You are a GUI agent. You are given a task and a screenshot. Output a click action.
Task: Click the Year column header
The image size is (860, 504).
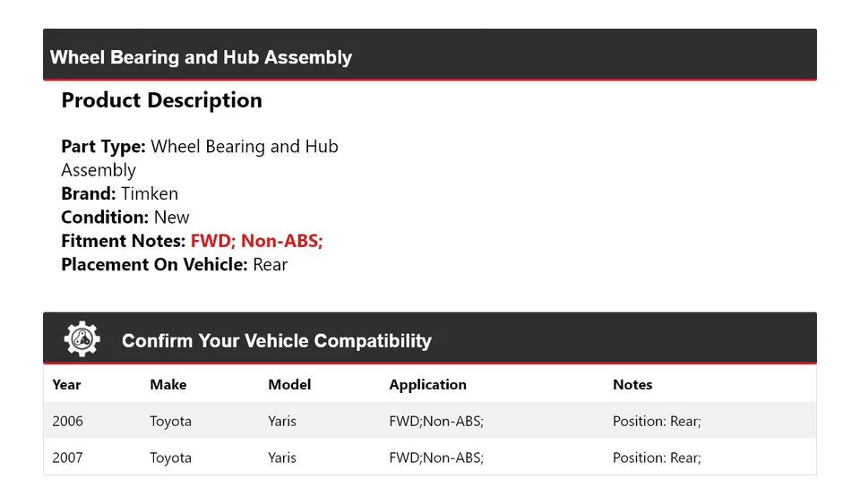(x=66, y=385)
